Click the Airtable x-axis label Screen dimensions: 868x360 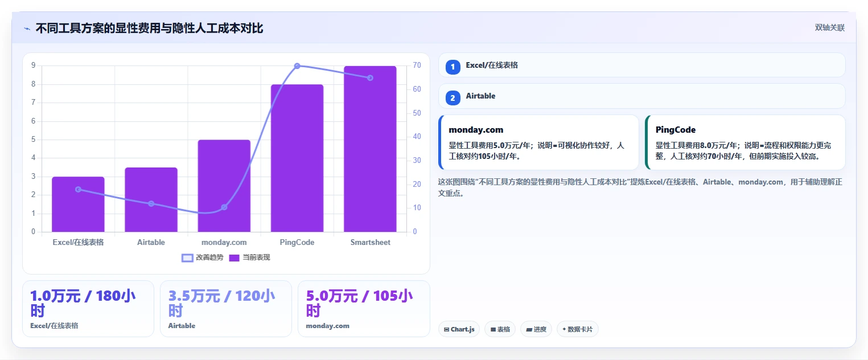[151, 242]
